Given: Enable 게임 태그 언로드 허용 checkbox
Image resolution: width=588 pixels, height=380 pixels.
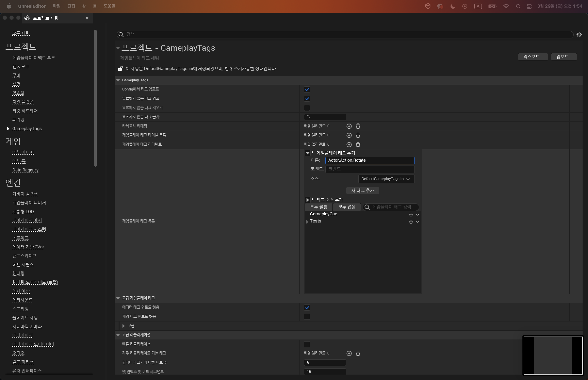Looking at the screenshot, I should tap(307, 317).
